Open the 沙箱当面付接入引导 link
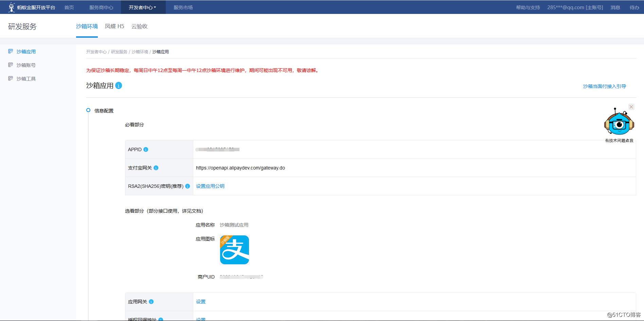644x321 pixels. pos(605,86)
